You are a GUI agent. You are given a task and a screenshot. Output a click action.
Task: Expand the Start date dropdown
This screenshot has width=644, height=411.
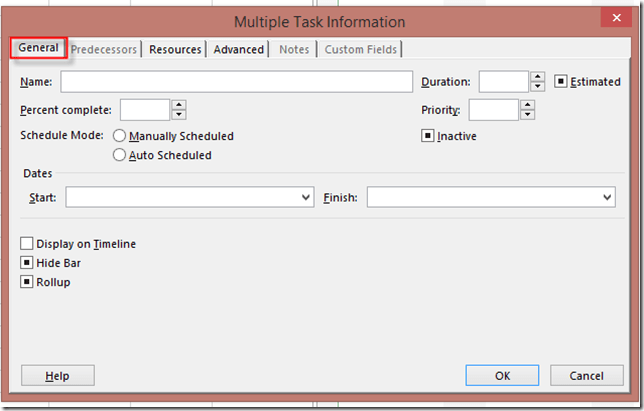[306, 198]
